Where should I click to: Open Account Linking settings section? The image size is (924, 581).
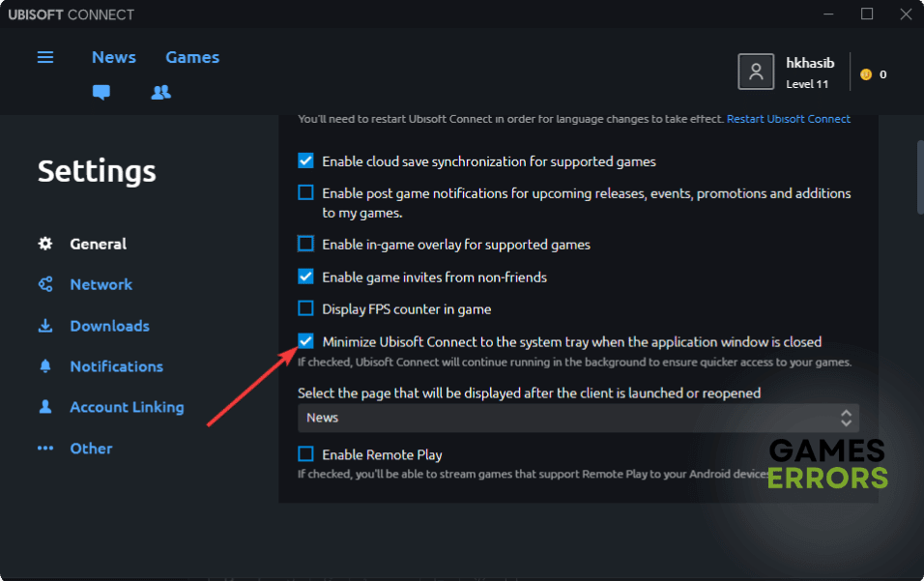[x=127, y=407]
